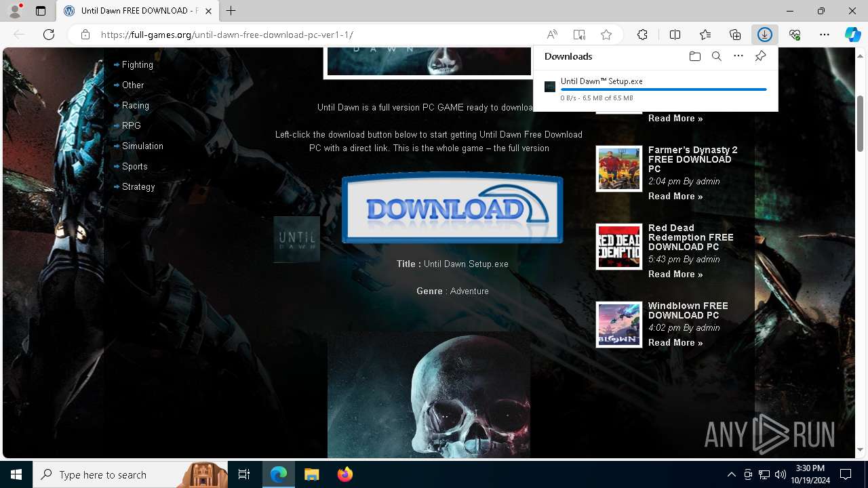Activate Read aloud icon
Screen dimensions: 868x488
552,35
